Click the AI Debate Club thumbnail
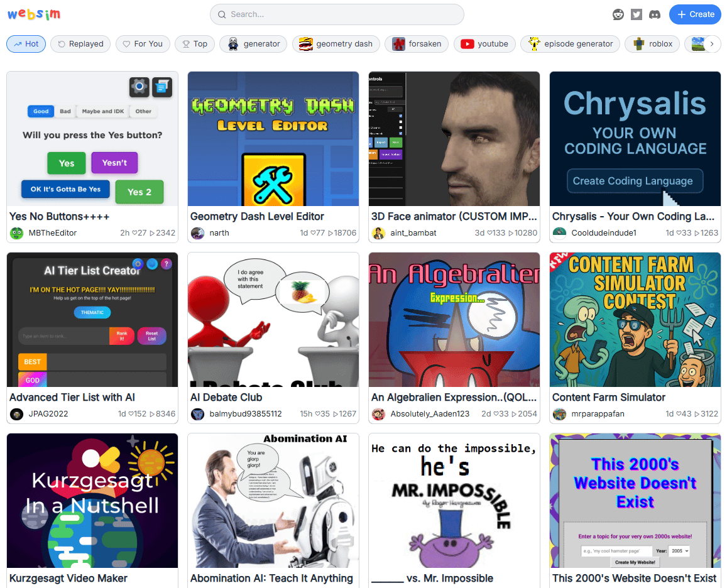 273,320
